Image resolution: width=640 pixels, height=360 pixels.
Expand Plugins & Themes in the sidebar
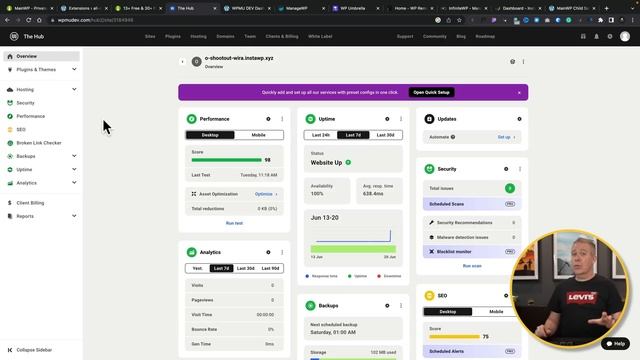click(x=74, y=69)
